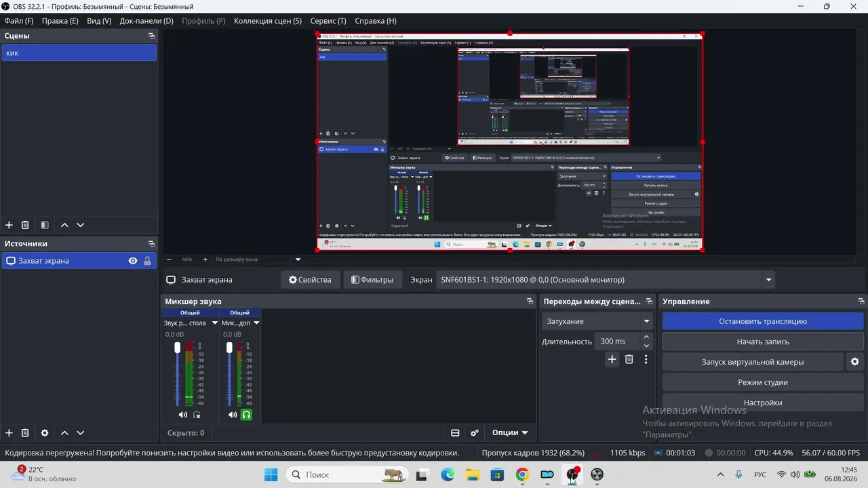Image resolution: width=868 pixels, height=488 pixels.
Task: Unlock the Захват экрана source
Action: tap(147, 261)
